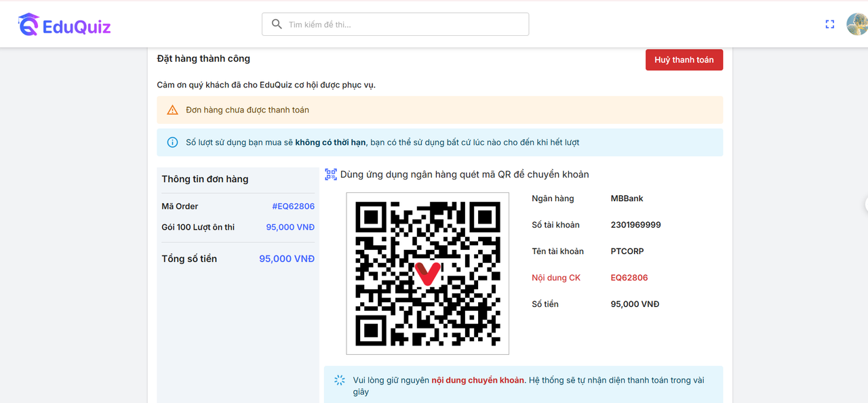This screenshot has height=403, width=868.
Task: Click the amount beside the "Số tiền" label
Action: point(635,304)
